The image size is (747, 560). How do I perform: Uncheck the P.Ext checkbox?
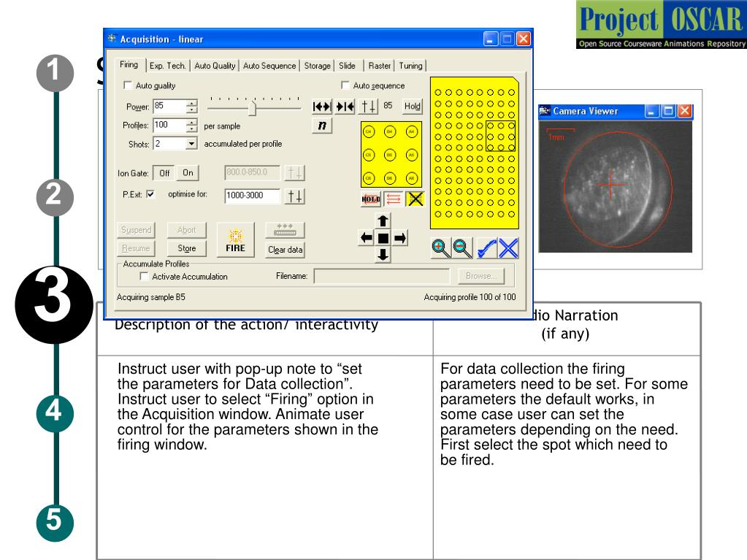(x=150, y=193)
